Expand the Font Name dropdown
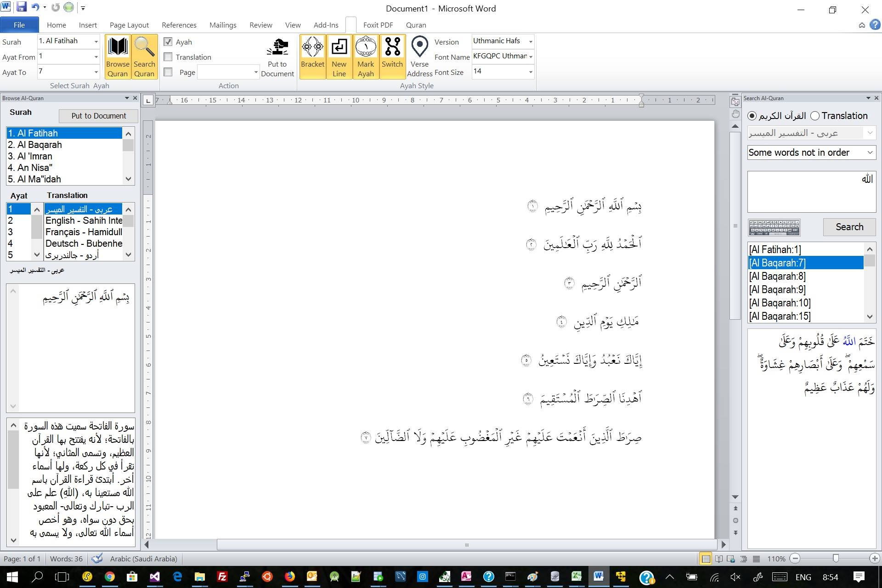 531,57
